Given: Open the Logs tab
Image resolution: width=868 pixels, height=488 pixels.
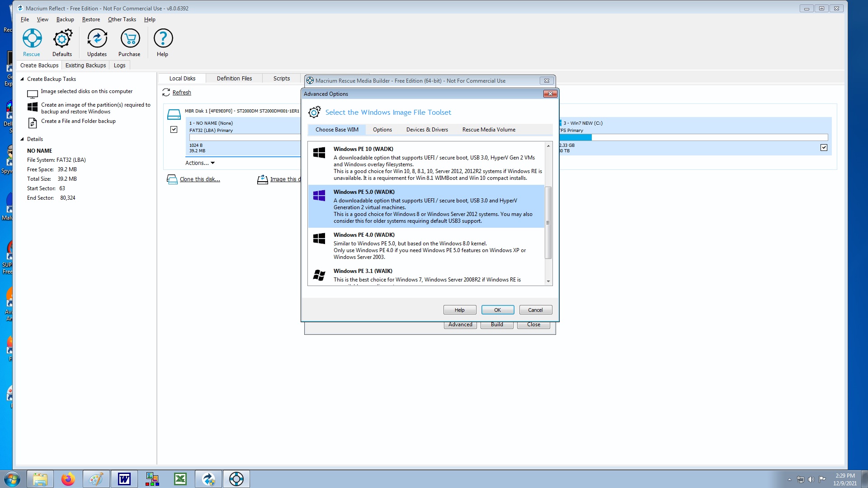Looking at the screenshot, I should click(x=120, y=66).
